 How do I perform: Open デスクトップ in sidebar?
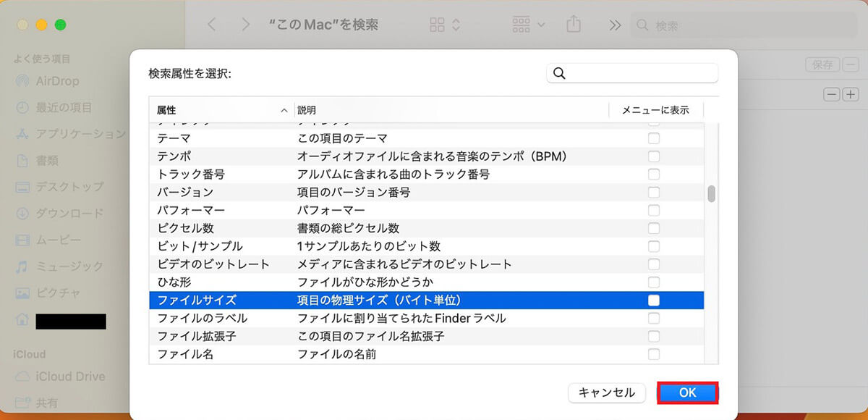tap(60, 187)
